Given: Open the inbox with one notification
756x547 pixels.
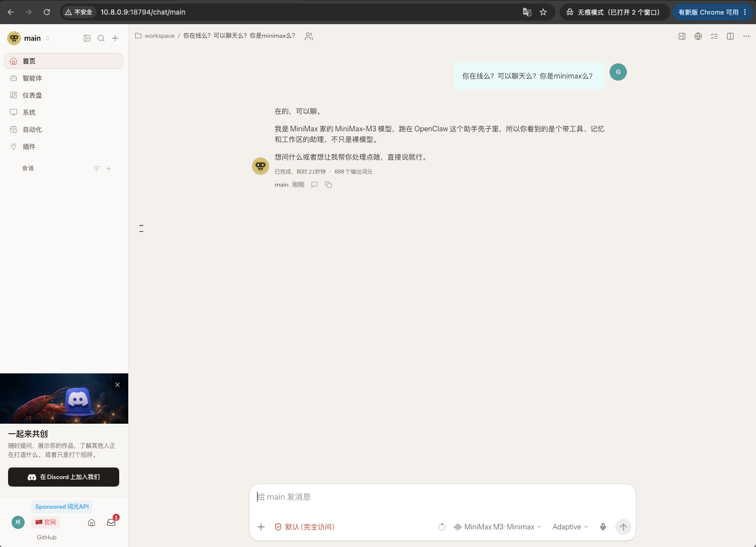Looking at the screenshot, I should tap(111, 522).
